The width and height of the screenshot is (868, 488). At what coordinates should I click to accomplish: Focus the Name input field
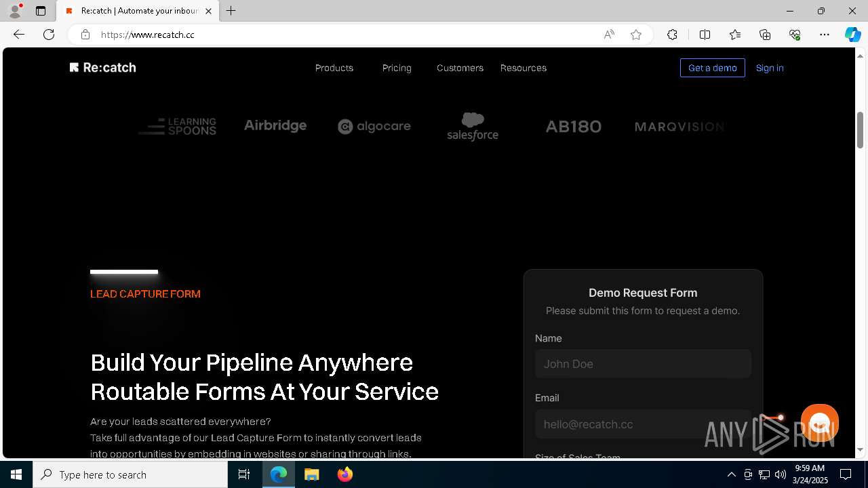[643, 364]
